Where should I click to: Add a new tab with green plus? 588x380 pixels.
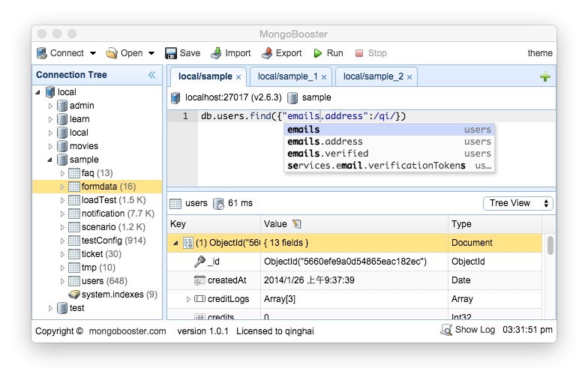[545, 76]
